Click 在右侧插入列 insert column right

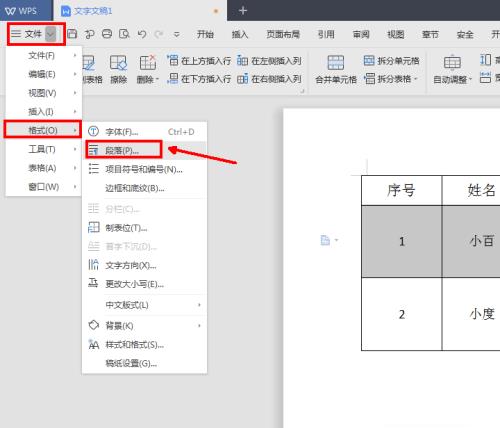pyautogui.click(x=269, y=79)
